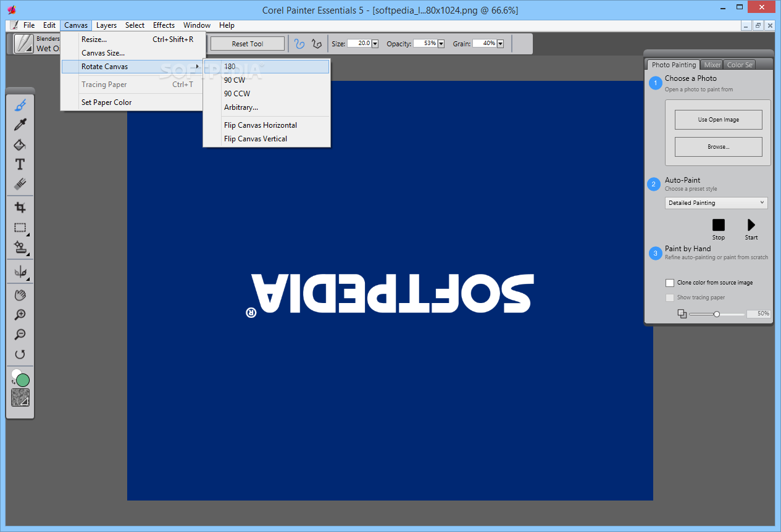Open the Effects menu
This screenshot has width=781, height=532.
(164, 25)
